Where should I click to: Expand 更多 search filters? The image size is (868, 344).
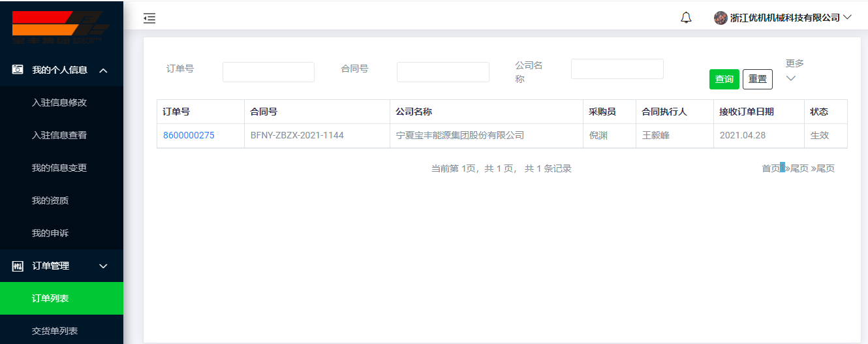point(794,70)
